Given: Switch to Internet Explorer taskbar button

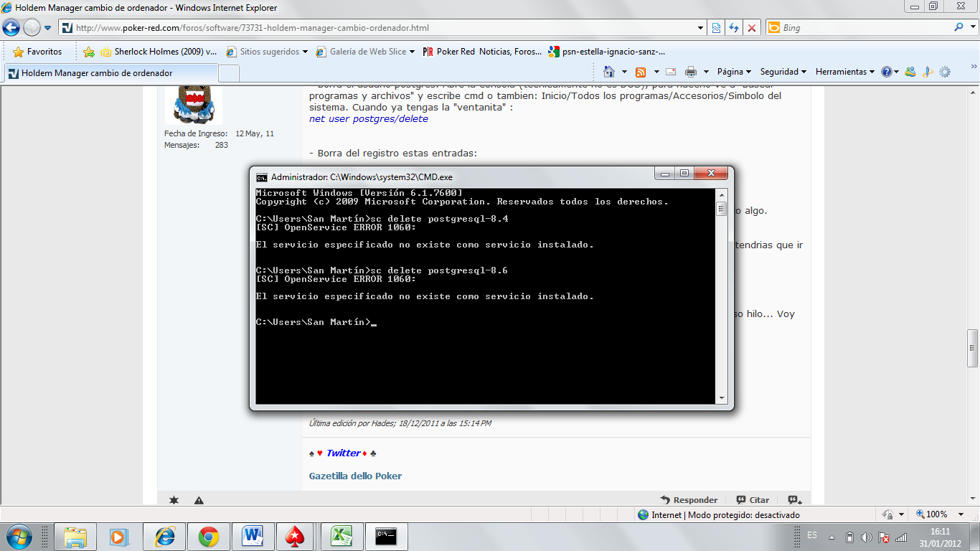Looking at the screenshot, I should 164,537.
